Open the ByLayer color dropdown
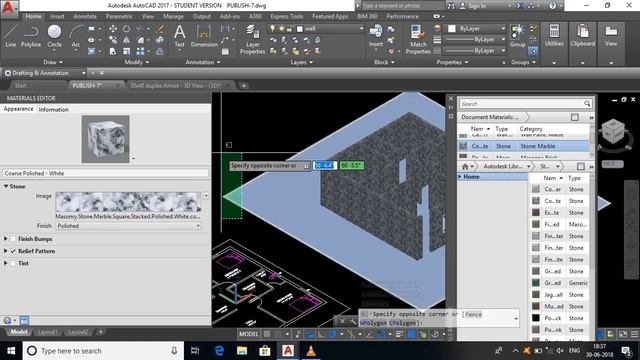 (x=477, y=29)
